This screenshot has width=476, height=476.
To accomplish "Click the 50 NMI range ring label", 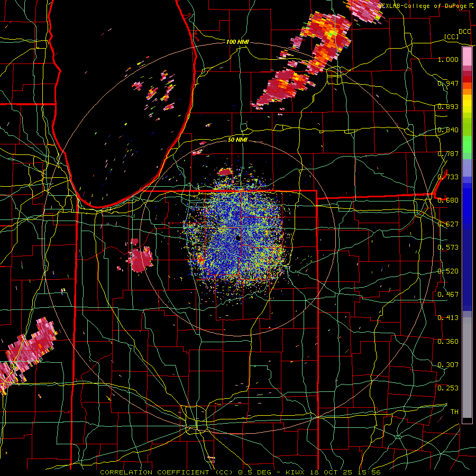I will pyautogui.click(x=237, y=140).
